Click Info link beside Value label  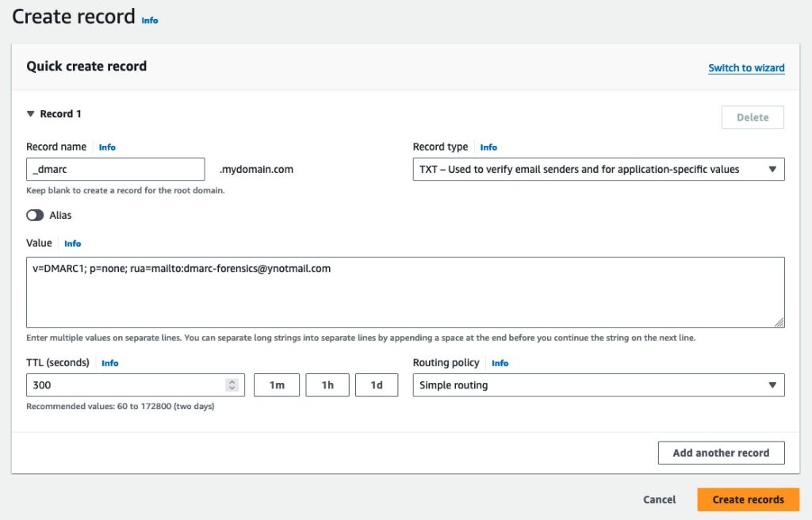click(72, 243)
